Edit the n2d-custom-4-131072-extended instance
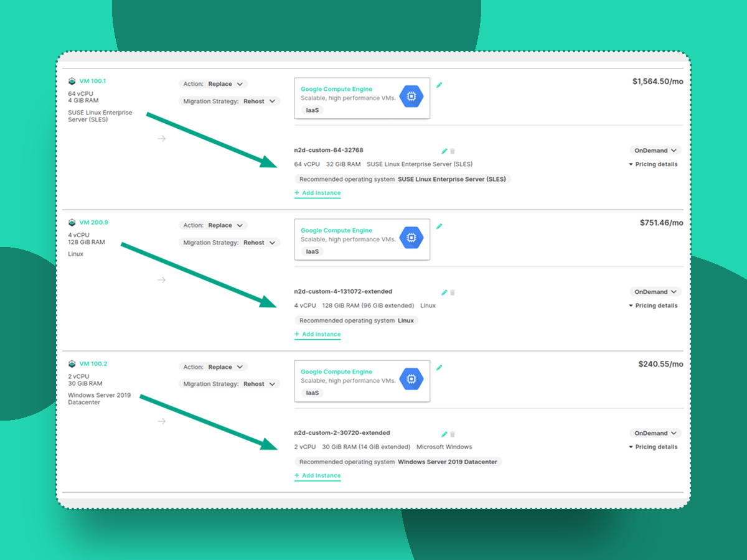This screenshot has width=747, height=560. pos(444,292)
